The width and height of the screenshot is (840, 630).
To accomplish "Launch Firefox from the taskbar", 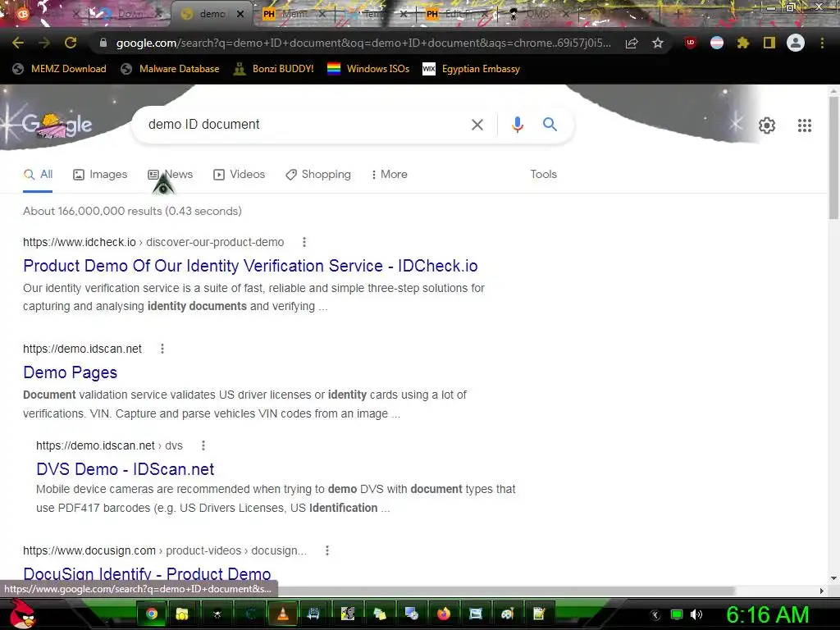I will [x=444, y=614].
